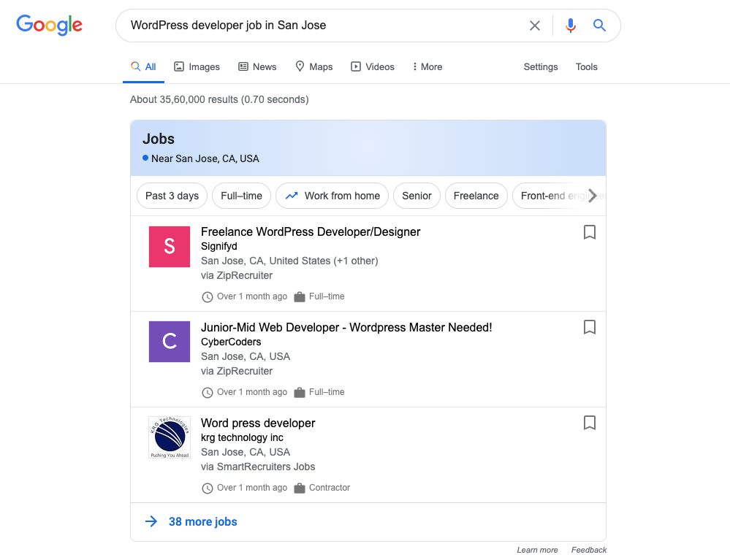
Task: Click the Google logo
Action: tap(50, 25)
